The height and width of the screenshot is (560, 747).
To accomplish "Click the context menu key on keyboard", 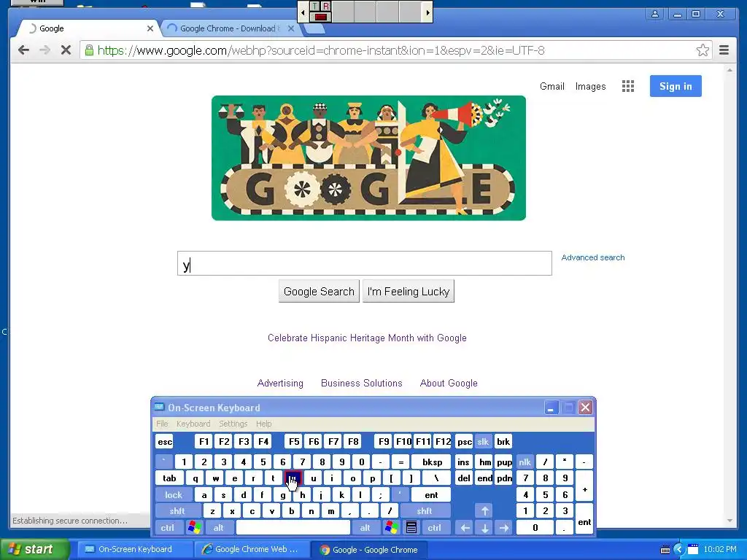I will coord(411,528).
